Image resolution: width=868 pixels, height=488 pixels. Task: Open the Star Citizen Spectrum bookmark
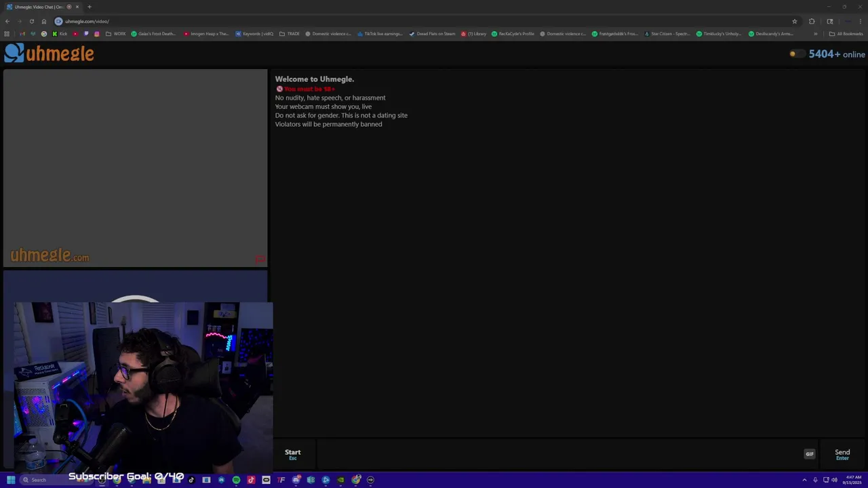667,34
